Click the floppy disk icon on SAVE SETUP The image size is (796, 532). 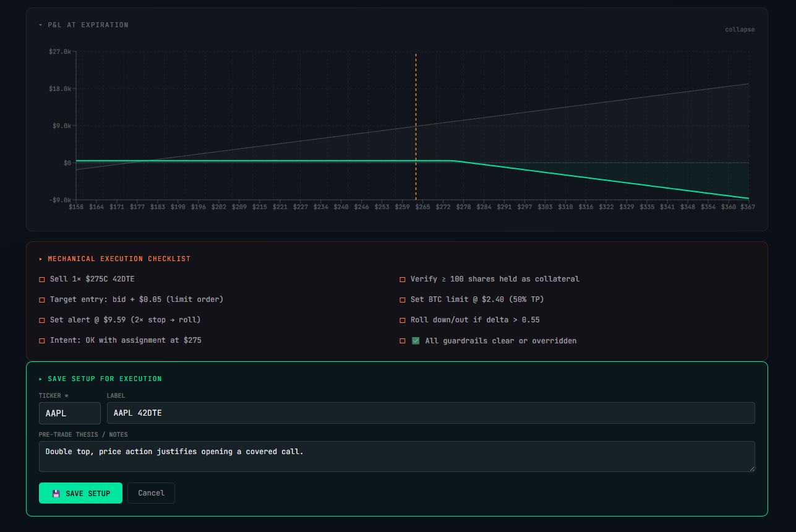[56, 493]
